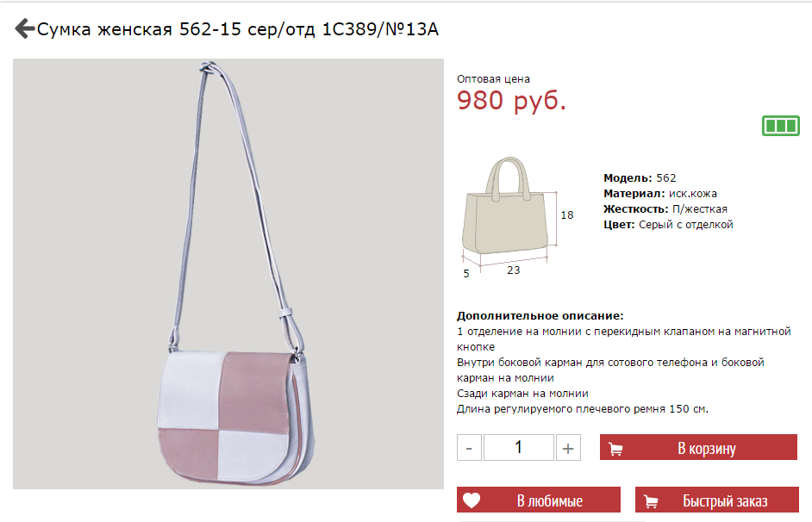The image size is (812, 522).
Task: Click the 980 руб. price
Action: [x=511, y=101]
